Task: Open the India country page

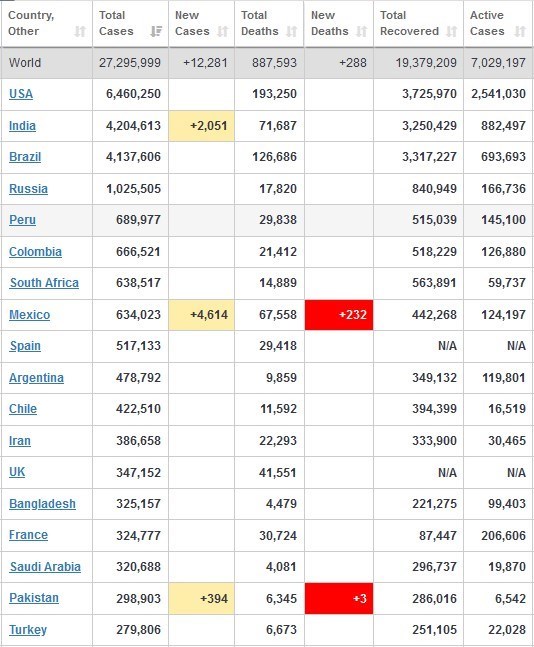Action: tap(22, 125)
